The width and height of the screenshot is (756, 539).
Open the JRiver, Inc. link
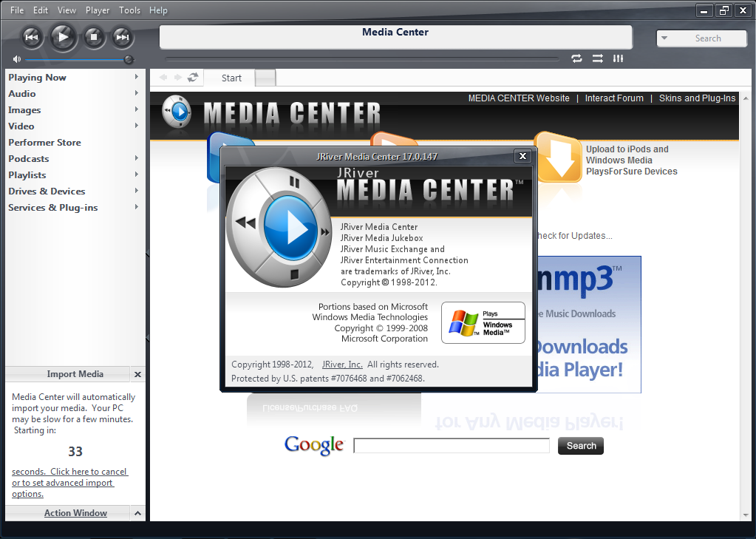click(342, 365)
